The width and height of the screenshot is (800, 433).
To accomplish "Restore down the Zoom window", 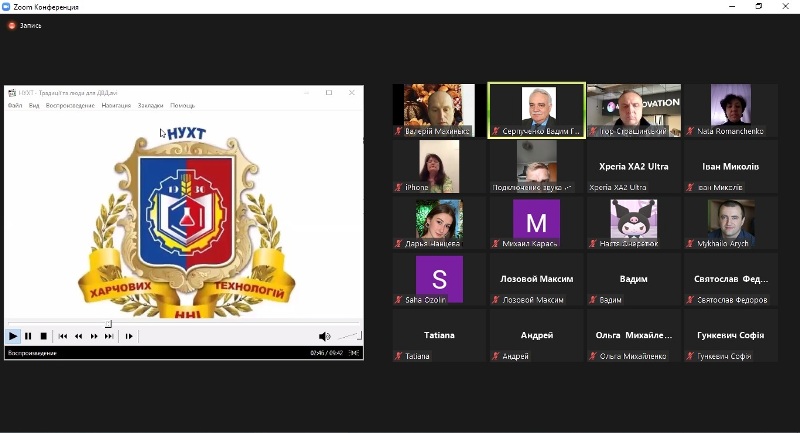I will 759,6.
